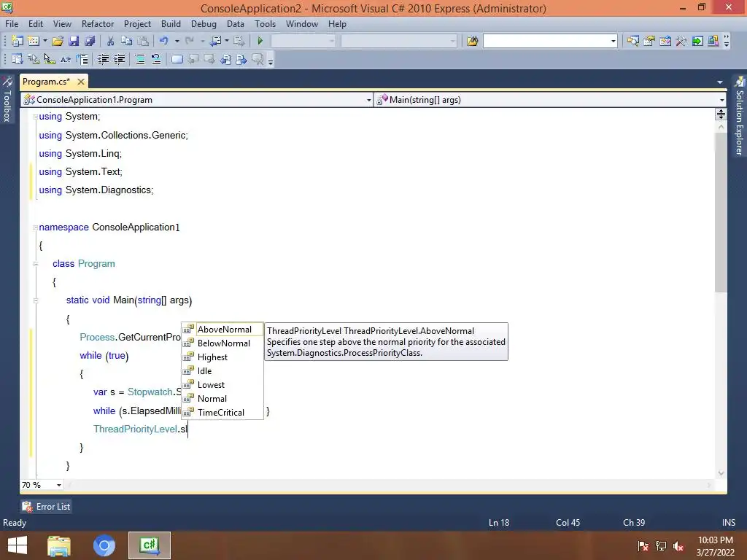
Task: Collapse the using directives region
Action: (36, 117)
